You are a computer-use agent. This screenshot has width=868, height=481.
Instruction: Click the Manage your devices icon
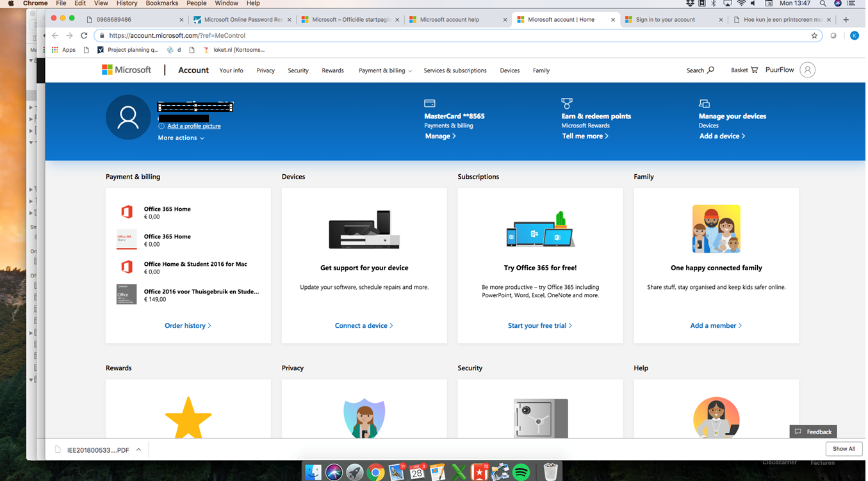click(704, 103)
